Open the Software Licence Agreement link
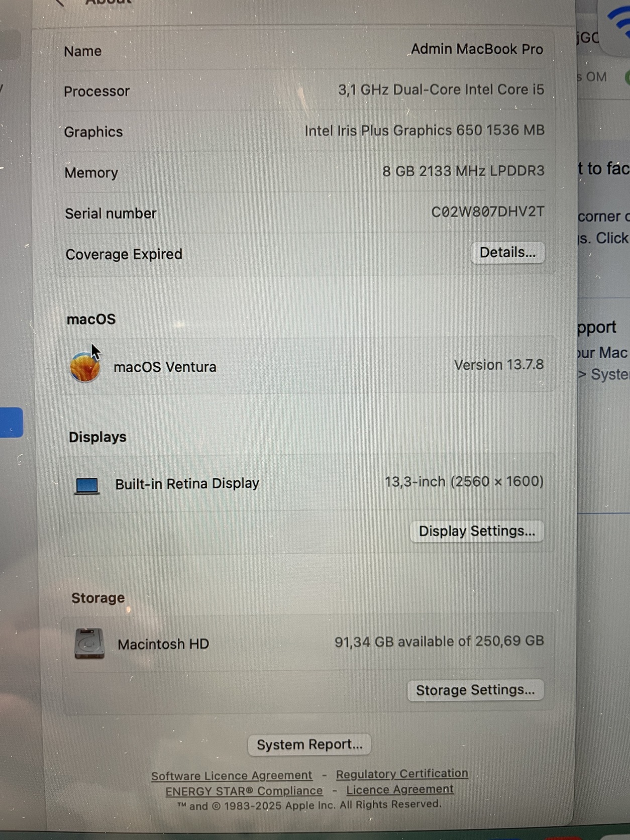 232,776
